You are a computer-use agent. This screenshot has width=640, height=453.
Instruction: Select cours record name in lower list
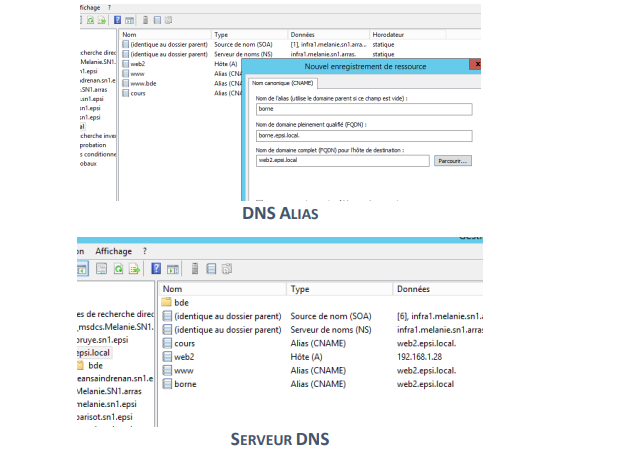pyautogui.click(x=184, y=343)
